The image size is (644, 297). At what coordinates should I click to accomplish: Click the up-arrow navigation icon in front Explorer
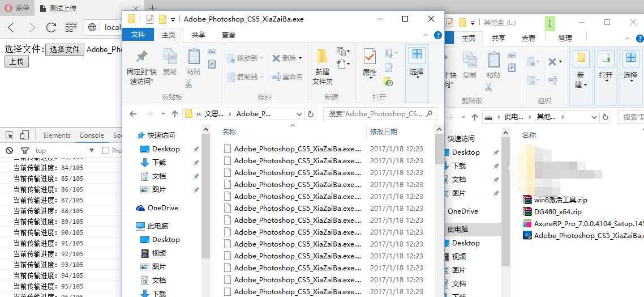coord(174,114)
